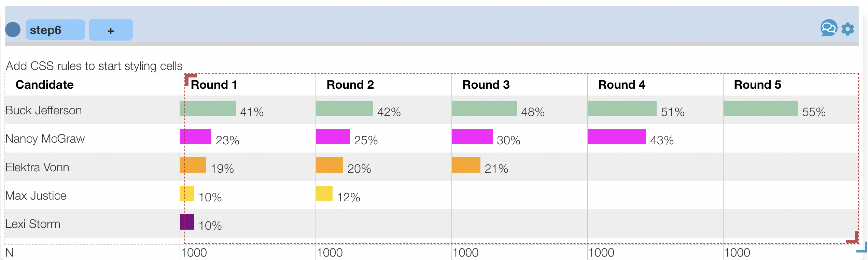The width and height of the screenshot is (868, 260).
Task: Select the Lexi Storm row label
Action: click(33, 224)
